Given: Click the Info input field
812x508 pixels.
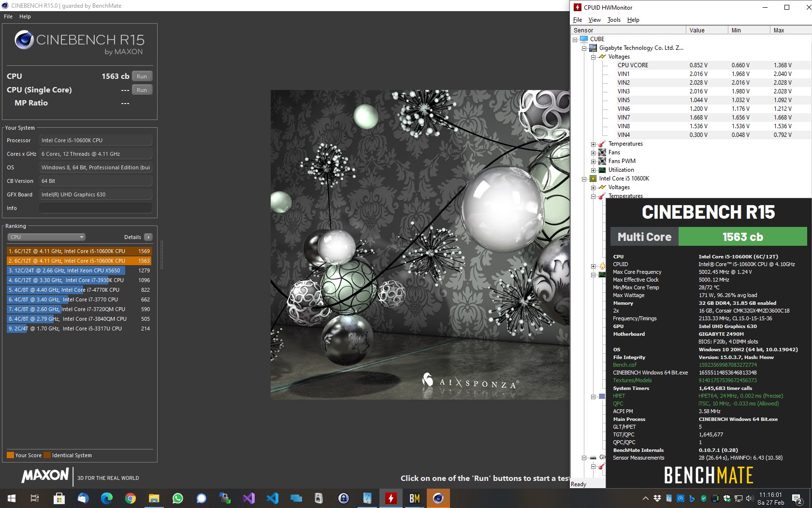Looking at the screenshot, I should pos(96,208).
